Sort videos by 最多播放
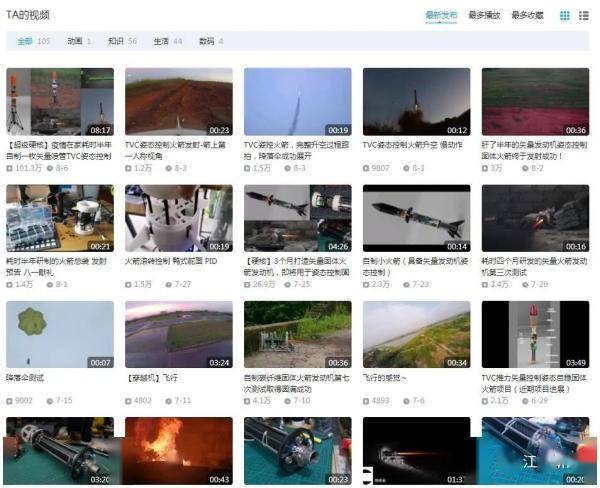The height and width of the screenshot is (488, 600). point(484,15)
